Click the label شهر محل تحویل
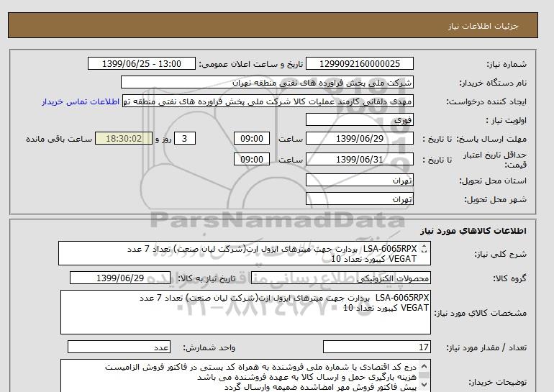This screenshot has width=554, height=392. point(495,199)
